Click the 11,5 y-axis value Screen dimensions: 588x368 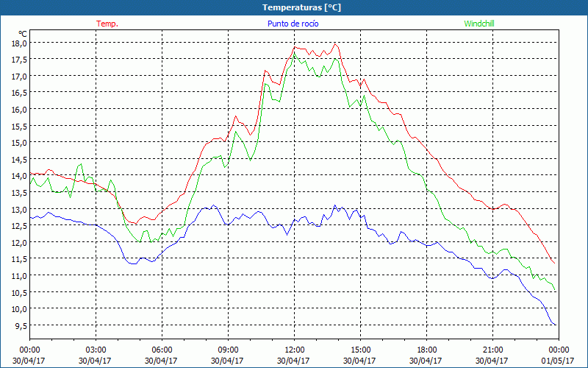pyautogui.click(x=19, y=259)
